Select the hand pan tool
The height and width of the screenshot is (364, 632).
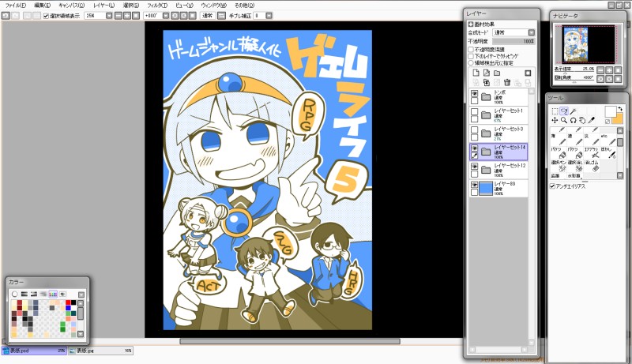click(582, 120)
